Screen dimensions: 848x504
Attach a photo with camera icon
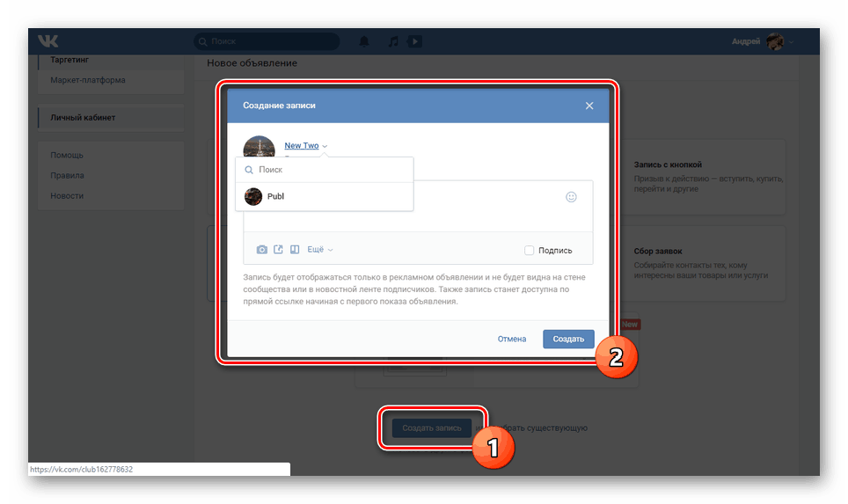coord(262,249)
